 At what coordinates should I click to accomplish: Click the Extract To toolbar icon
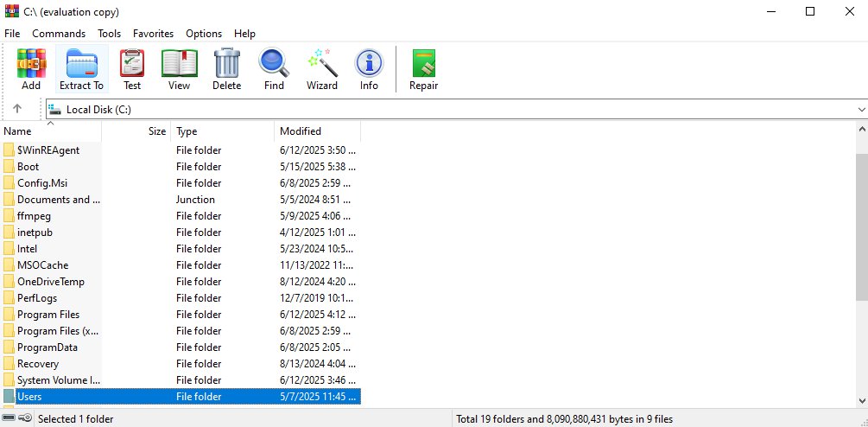pos(82,63)
